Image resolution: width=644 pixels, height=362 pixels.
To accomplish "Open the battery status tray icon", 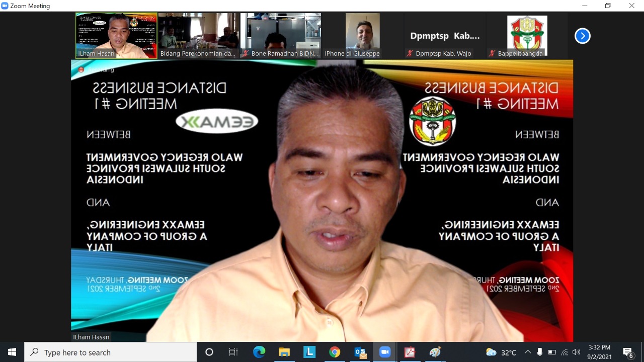I will pyautogui.click(x=552, y=352).
